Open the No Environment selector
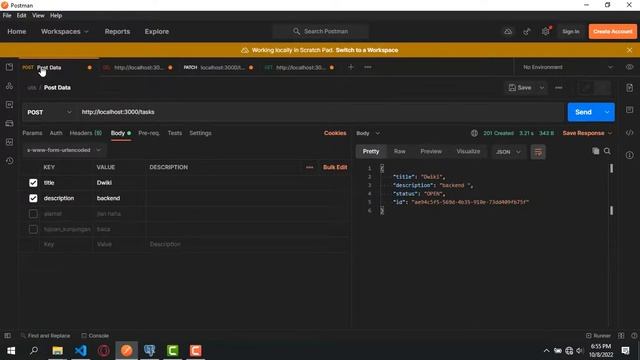The image size is (640, 360). pyautogui.click(x=567, y=67)
